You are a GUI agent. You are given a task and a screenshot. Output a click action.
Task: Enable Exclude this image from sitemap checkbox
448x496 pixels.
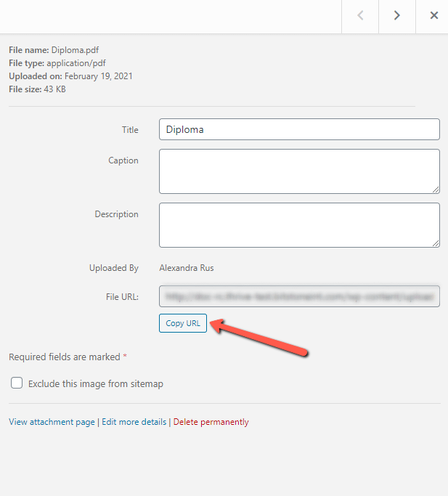(17, 383)
